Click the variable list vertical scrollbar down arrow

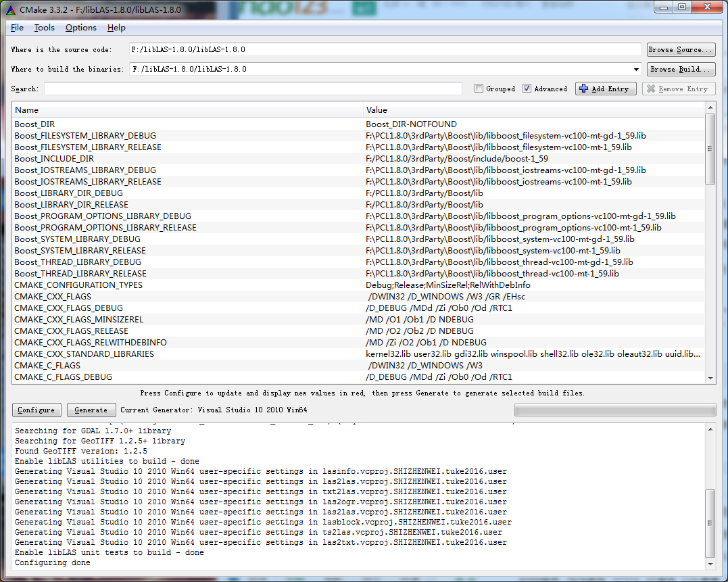tap(710, 378)
